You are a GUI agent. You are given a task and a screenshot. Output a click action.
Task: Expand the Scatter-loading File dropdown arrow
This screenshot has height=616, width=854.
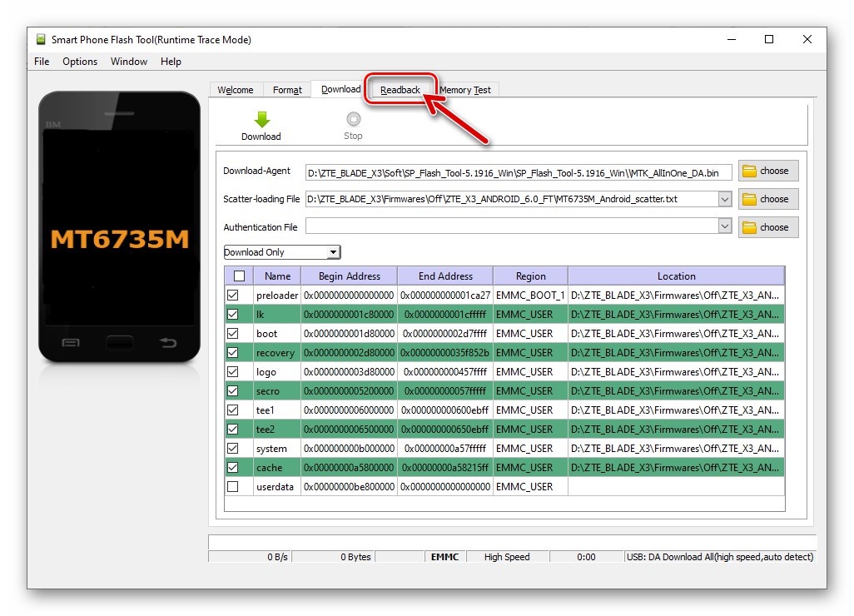pyautogui.click(x=724, y=199)
